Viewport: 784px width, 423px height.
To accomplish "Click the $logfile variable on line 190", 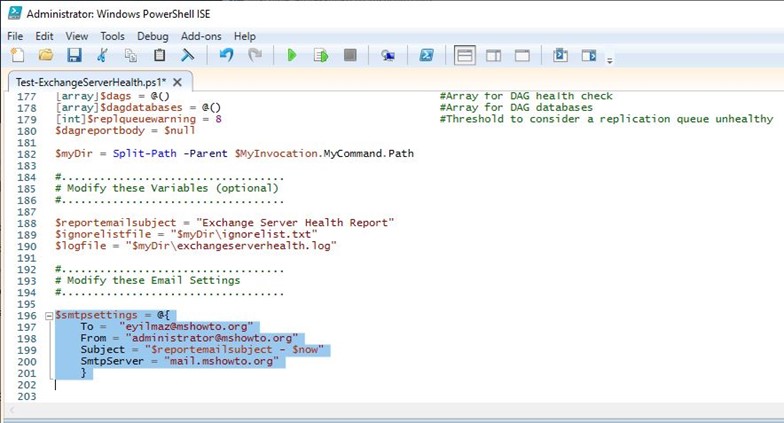I will coord(80,246).
